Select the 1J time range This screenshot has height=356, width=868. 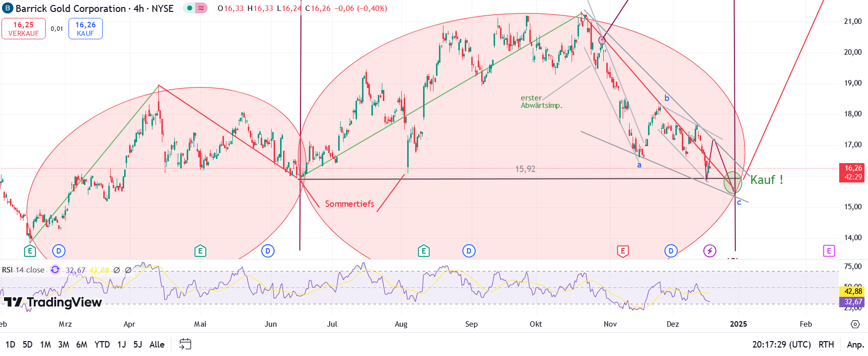point(122,344)
